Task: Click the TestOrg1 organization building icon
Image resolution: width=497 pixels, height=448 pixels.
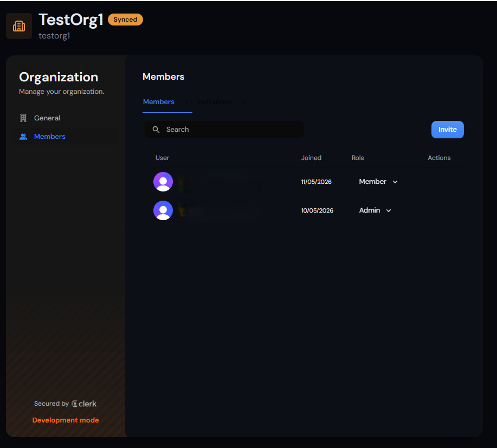Action: [x=19, y=26]
